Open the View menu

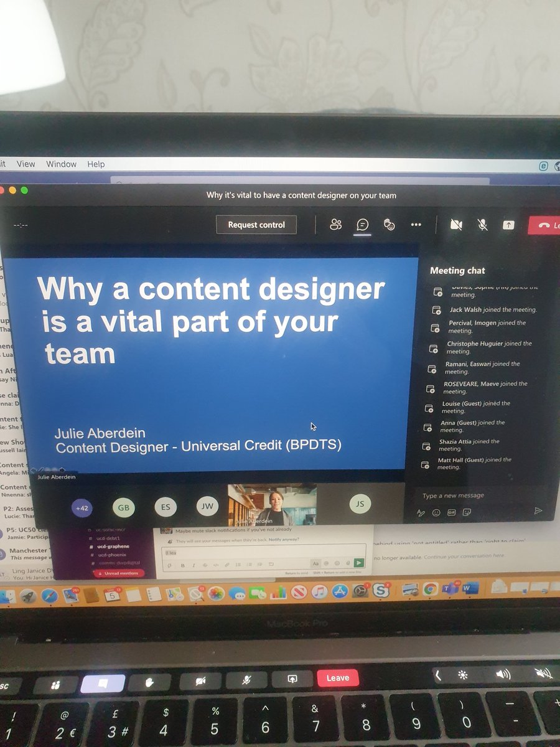point(26,164)
